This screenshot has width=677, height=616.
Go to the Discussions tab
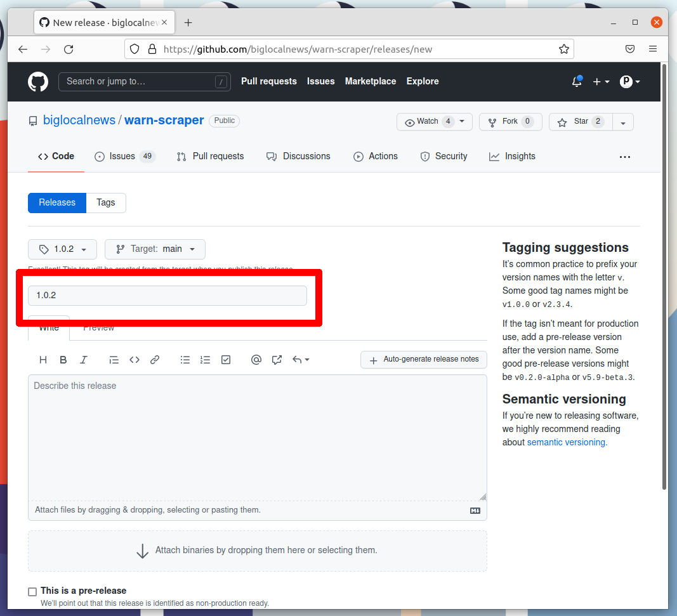click(298, 156)
